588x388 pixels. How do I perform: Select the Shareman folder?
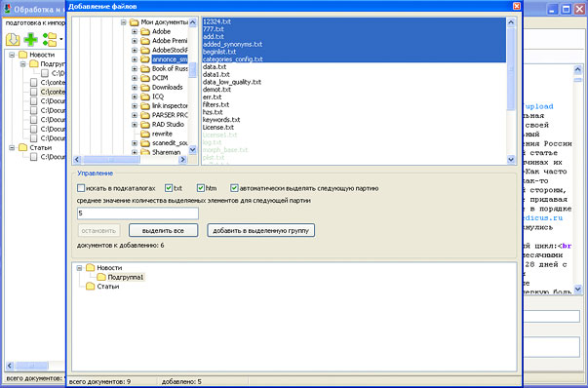pyautogui.click(x=166, y=152)
